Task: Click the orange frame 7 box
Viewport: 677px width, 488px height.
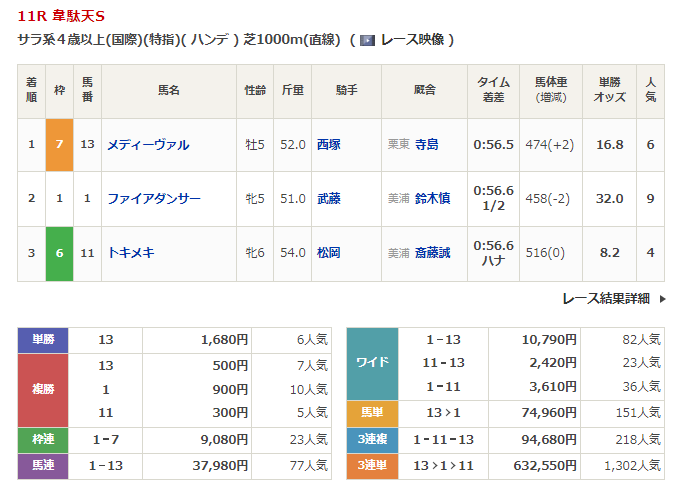Action: [x=59, y=145]
